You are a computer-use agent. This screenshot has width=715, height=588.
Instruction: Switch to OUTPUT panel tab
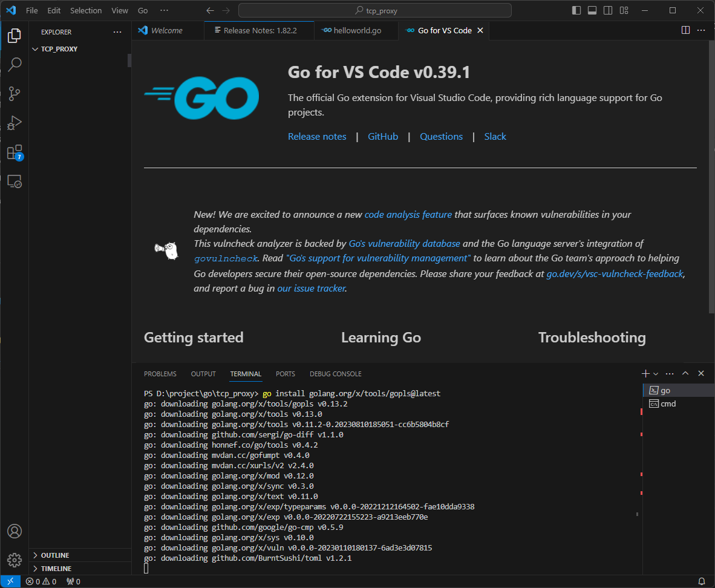pos(203,374)
